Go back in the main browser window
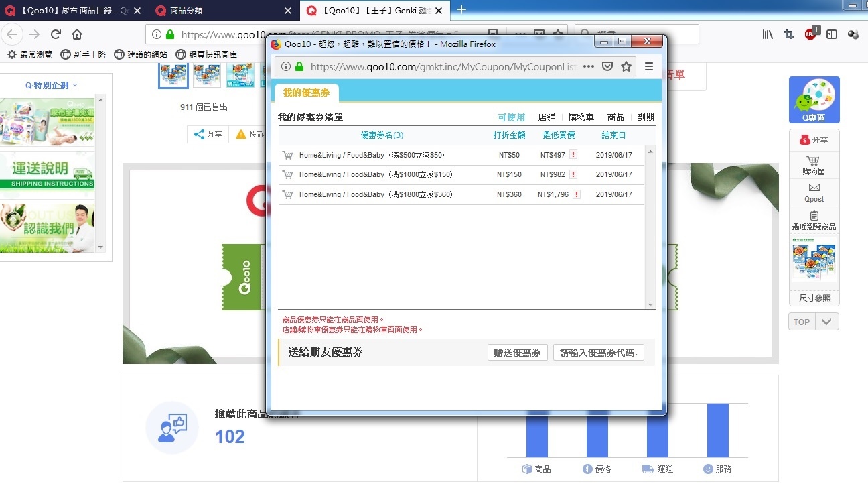 (13, 34)
